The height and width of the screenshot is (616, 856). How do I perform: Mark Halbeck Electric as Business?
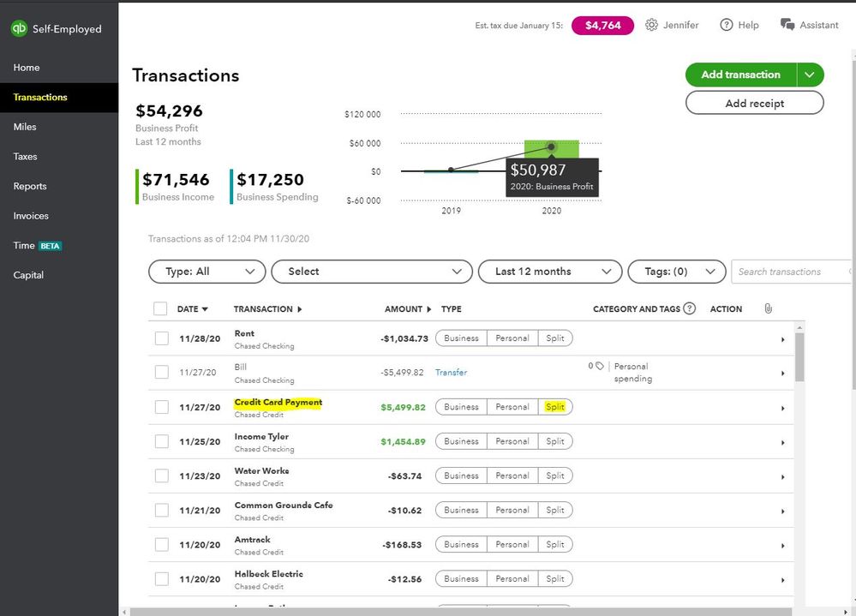[461, 579]
